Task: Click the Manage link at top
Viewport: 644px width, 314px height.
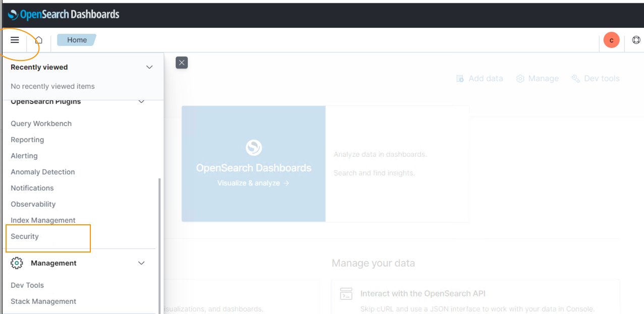Action: tap(538, 79)
